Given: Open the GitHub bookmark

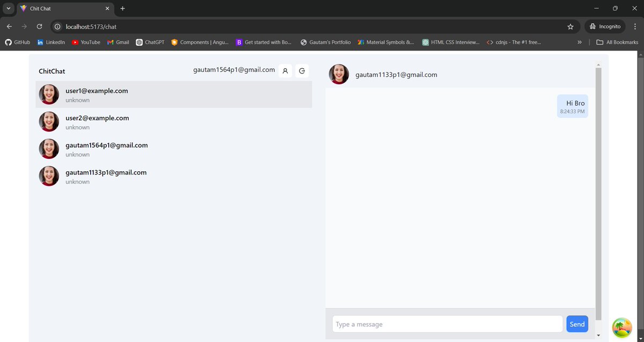Looking at the screenshot, I should pyautogui.click(x=17, y=42).
